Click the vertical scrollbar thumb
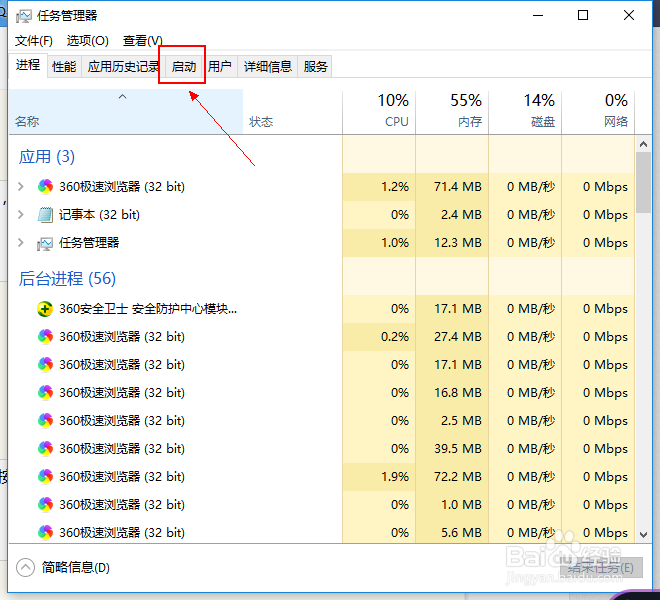Viewport: 660px width, 600px height. pos(643,183)
